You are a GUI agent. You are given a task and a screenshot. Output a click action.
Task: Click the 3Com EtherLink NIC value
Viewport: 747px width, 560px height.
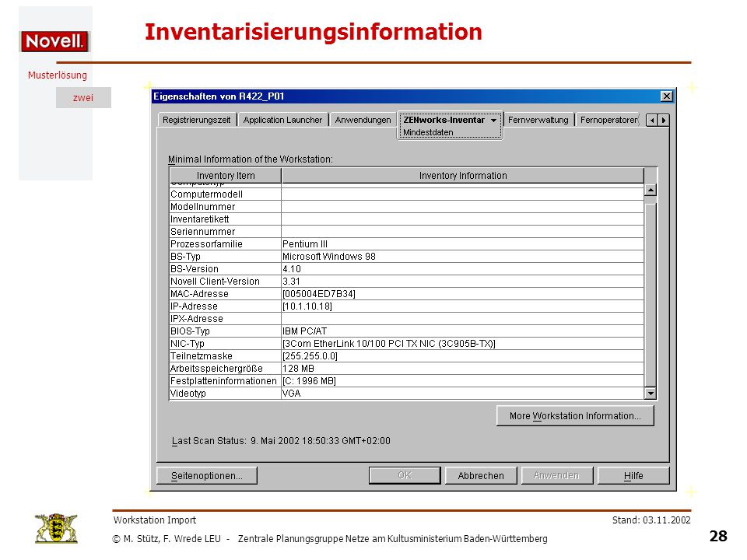click(x=389, y=343)
